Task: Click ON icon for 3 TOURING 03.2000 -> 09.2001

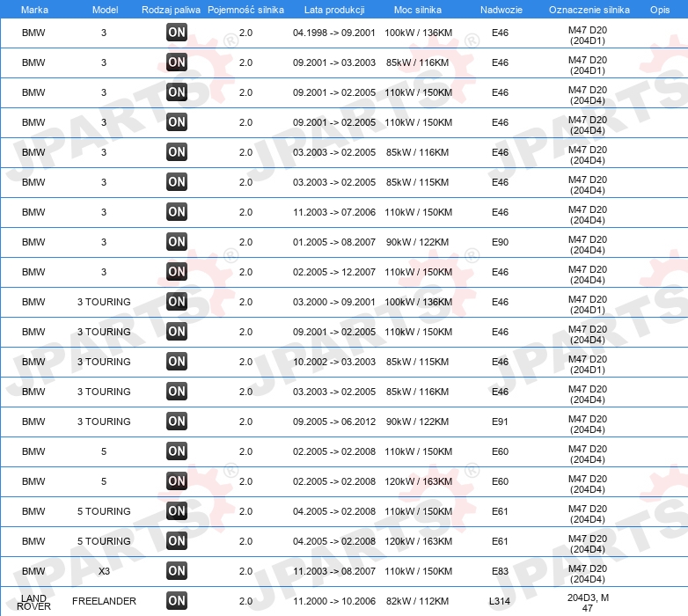Action: (177, 302)
